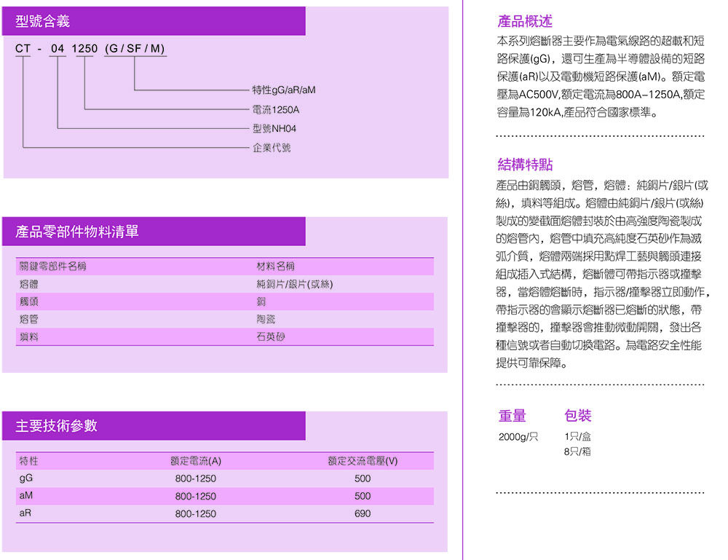
Task: Click the 陶瓷 material cell
Action: point(266,319)
